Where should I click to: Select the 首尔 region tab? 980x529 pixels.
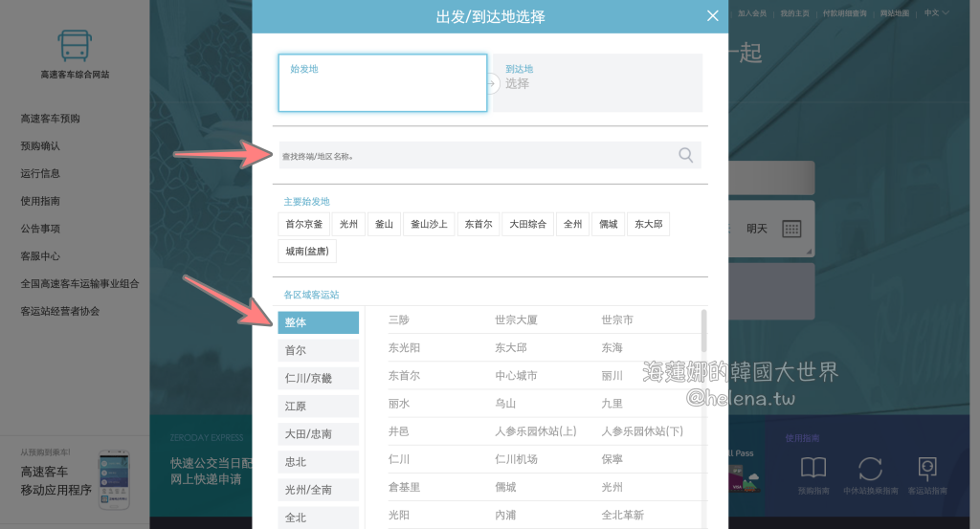318,350
